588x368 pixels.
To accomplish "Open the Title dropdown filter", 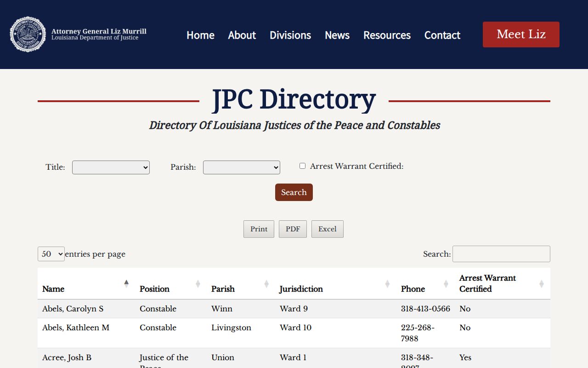I will (111, 167).
